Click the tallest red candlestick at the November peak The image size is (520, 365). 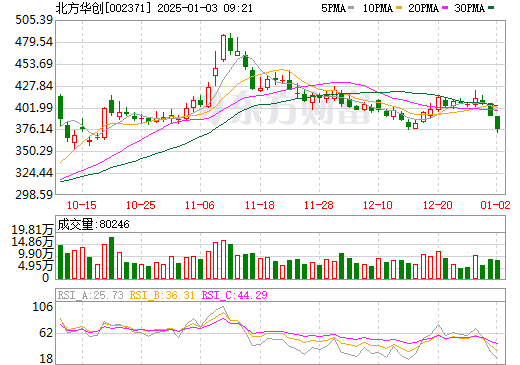click(223, 48)
